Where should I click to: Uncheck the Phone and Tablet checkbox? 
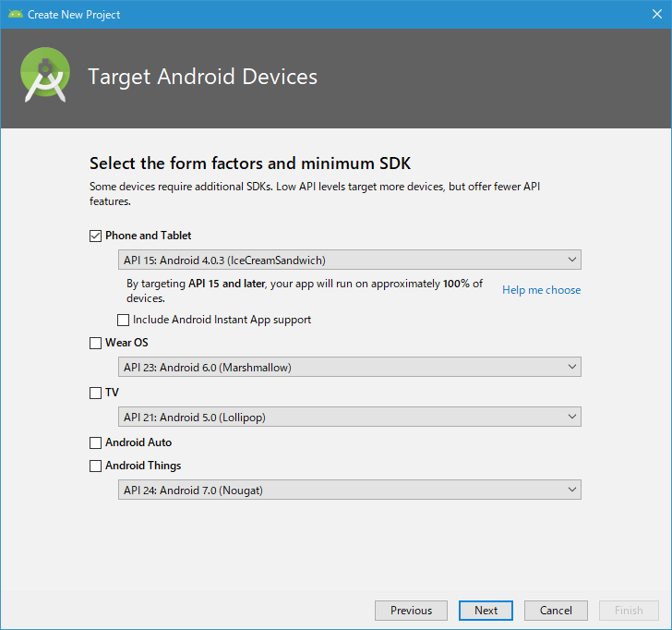[x=95, y=236]
